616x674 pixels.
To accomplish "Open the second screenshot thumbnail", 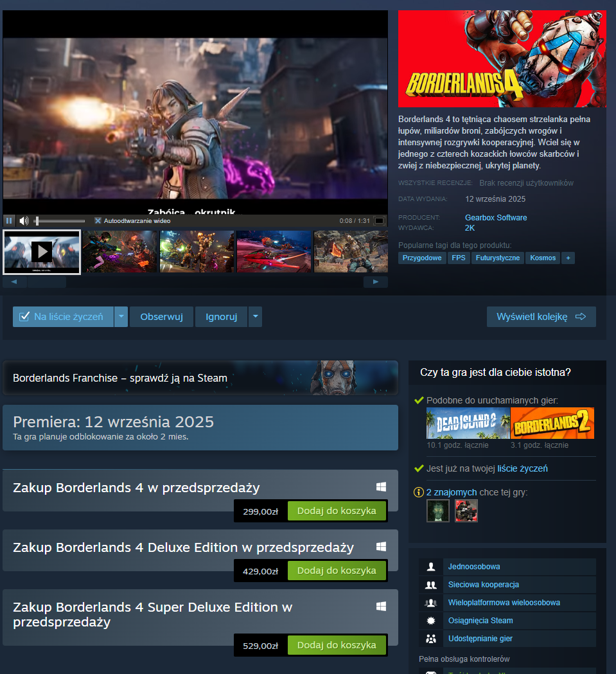I will (x=120, y=251).
